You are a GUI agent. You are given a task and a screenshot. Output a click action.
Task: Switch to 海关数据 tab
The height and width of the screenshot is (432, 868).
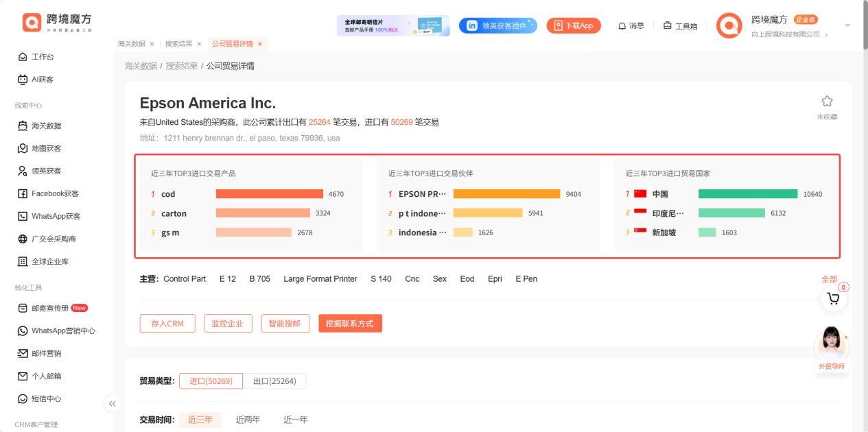point(132,44)
